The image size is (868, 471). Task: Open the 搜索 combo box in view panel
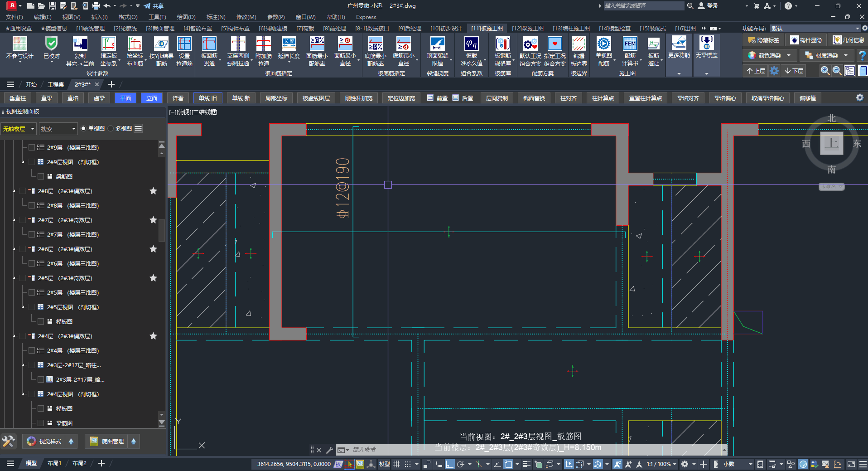[58, 129]
